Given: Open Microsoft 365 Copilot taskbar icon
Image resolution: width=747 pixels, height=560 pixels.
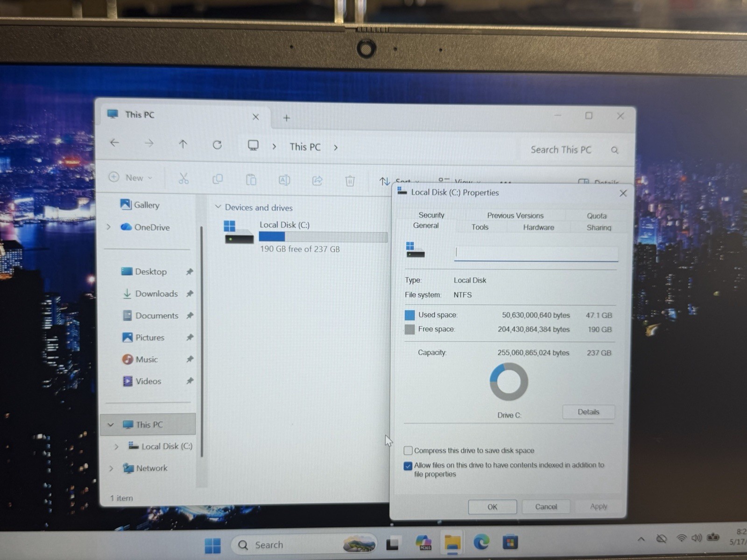Looking at the screenshot, I should (423, 543).
